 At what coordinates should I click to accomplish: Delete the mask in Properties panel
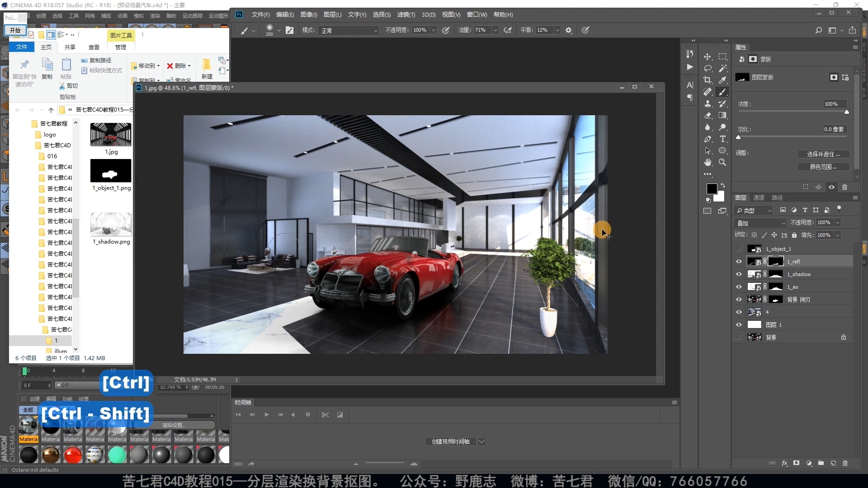click(844, 187)
